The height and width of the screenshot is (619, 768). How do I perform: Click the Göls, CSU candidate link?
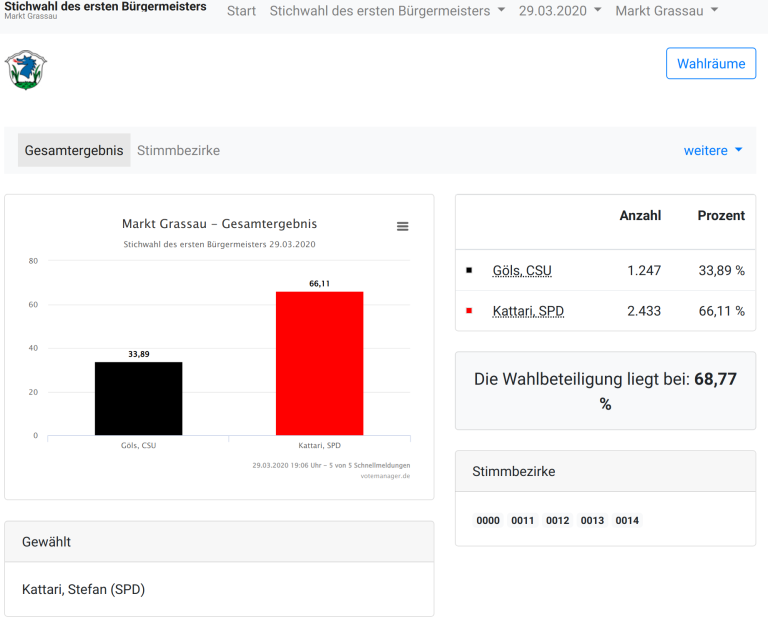(x=522, y=270)
